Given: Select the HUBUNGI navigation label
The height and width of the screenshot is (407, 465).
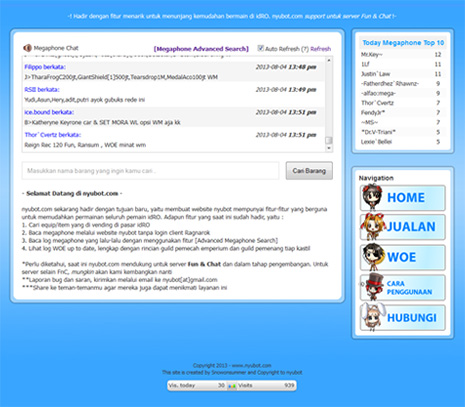Looking at the screenshot, I should point(412,318).
